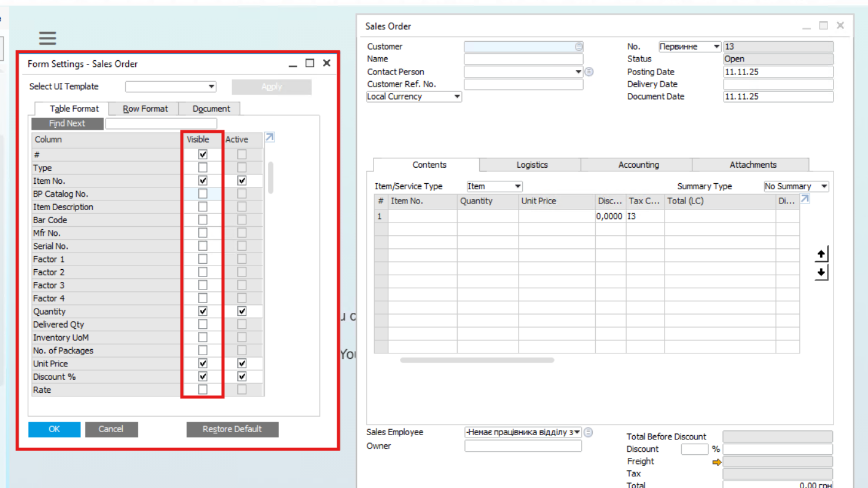The height and width of the screenshot is (488, 868).
Task: Click Contact Person details icon
Action: [589, 72]
